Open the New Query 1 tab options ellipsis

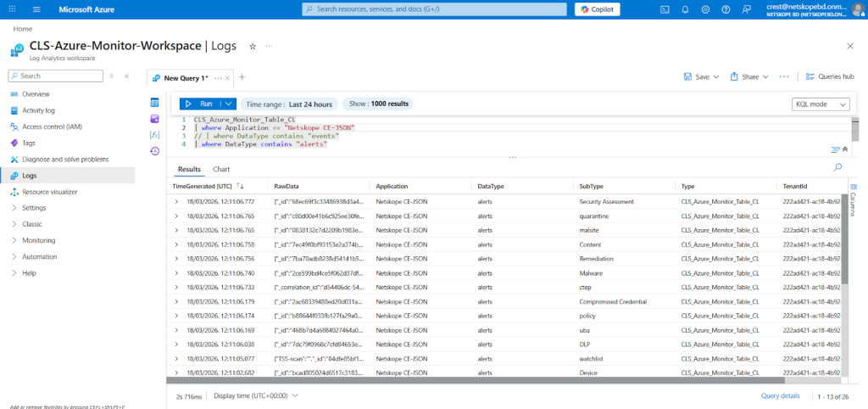tap(218, 77)
